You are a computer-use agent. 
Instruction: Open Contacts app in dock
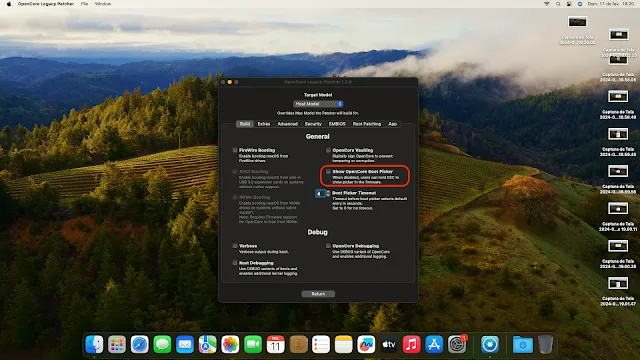point(298,344)
